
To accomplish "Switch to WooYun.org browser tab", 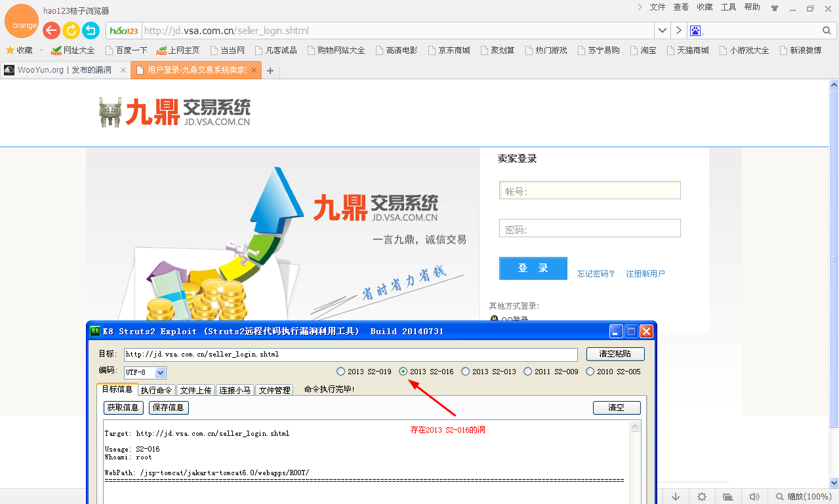I will (64, 70).
